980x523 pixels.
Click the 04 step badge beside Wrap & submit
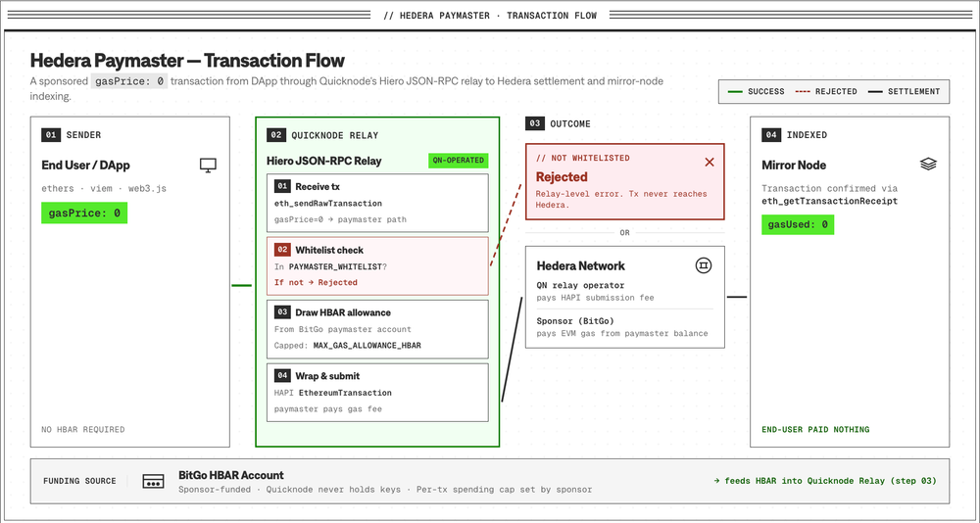(x=282, y=376)
